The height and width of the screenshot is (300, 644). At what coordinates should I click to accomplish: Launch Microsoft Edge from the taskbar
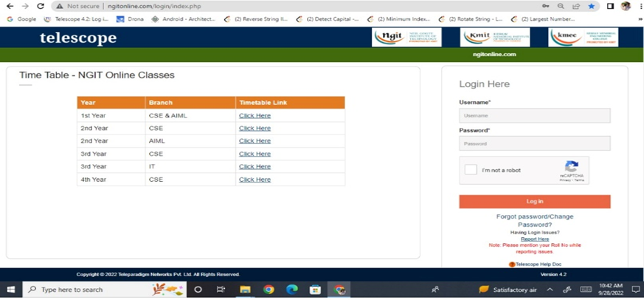click(x=291, y=290)
